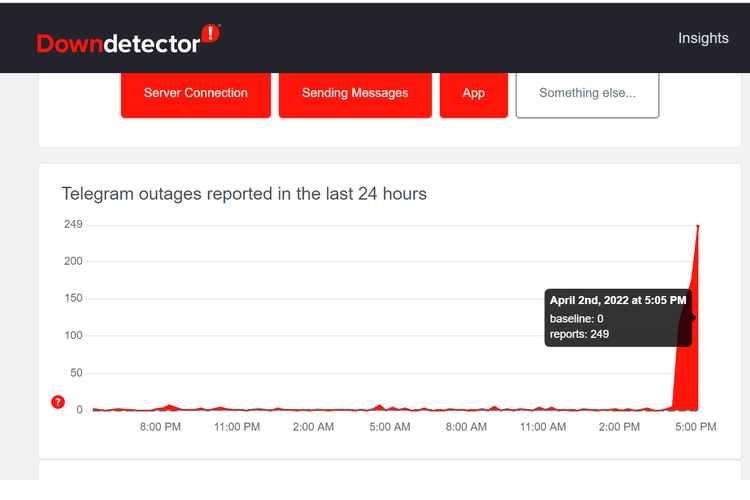The image size is (750, 500).
Task: Click the red question mark help icon
Action: point(58,402)
